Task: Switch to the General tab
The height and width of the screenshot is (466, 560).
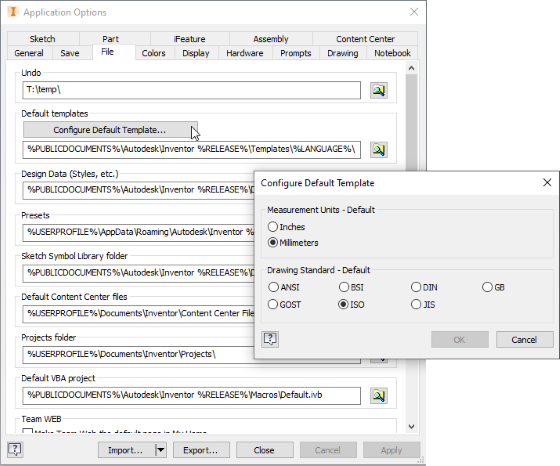Action: 29,53
